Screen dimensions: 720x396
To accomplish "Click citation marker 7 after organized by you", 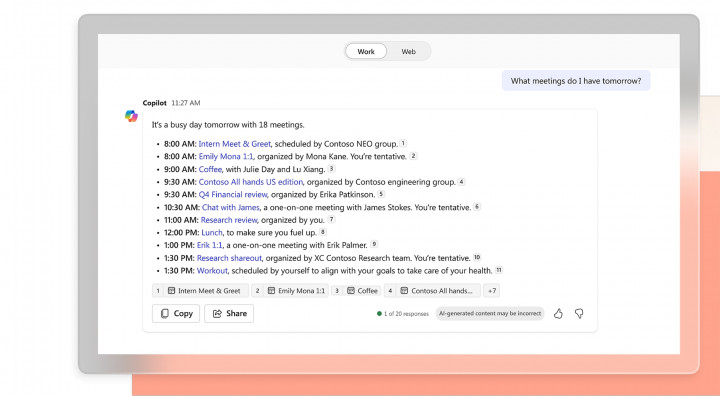I will (331, 219).
